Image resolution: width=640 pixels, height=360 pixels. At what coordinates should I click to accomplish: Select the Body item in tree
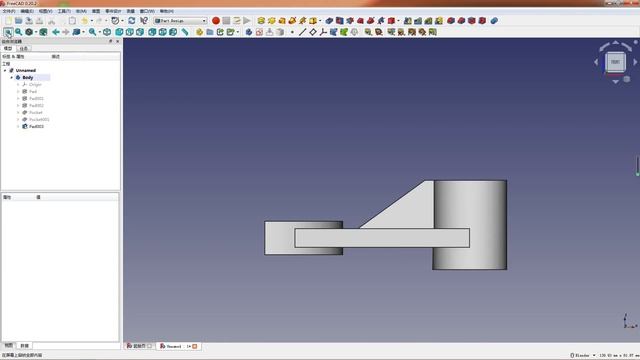pyautogui.click(x=28, y=78)
